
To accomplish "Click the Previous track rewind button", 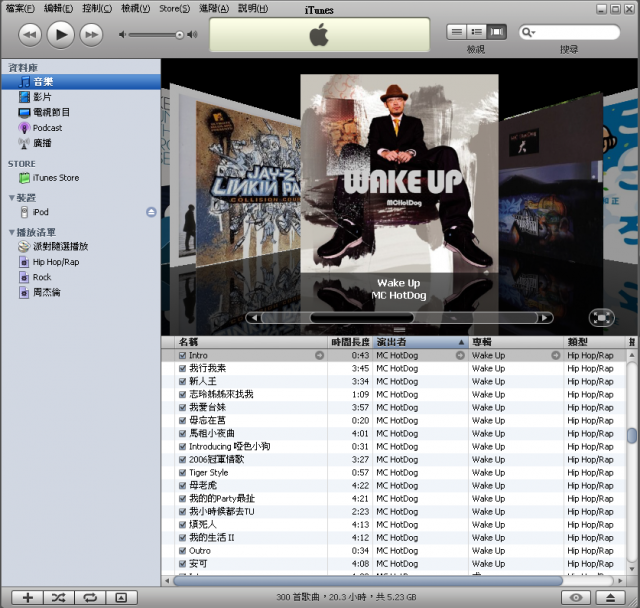I will [x=30, y=35].
